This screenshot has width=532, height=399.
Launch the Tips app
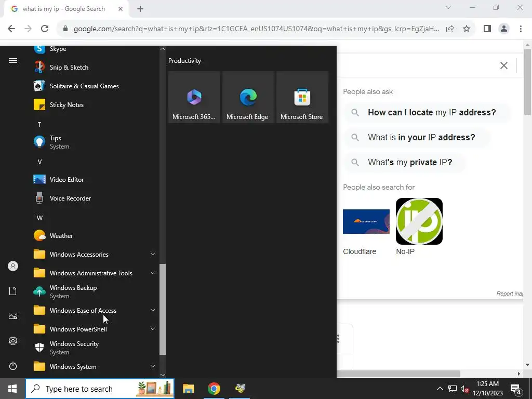94,142
